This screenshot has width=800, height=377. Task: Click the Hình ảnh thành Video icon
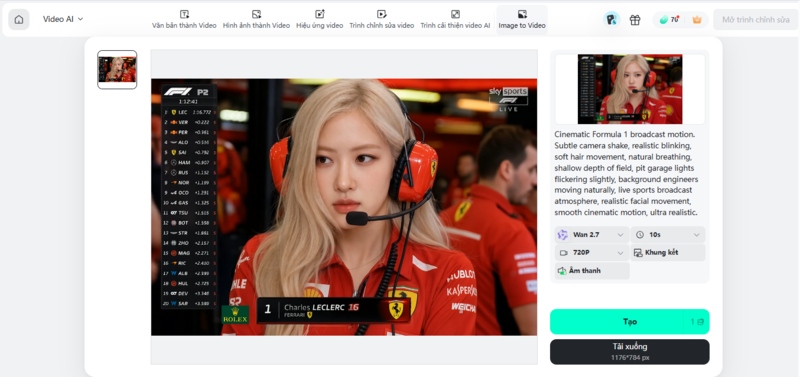coord(256,14)
